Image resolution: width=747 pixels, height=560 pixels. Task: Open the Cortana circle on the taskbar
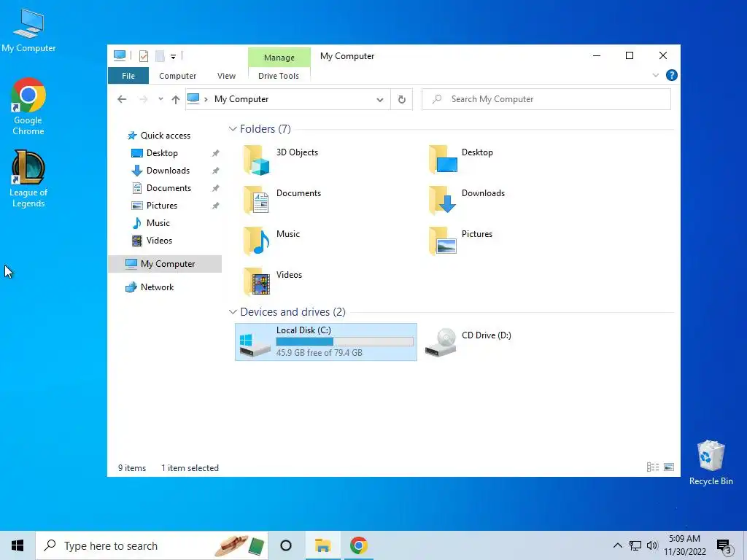(x=286, y=545)
